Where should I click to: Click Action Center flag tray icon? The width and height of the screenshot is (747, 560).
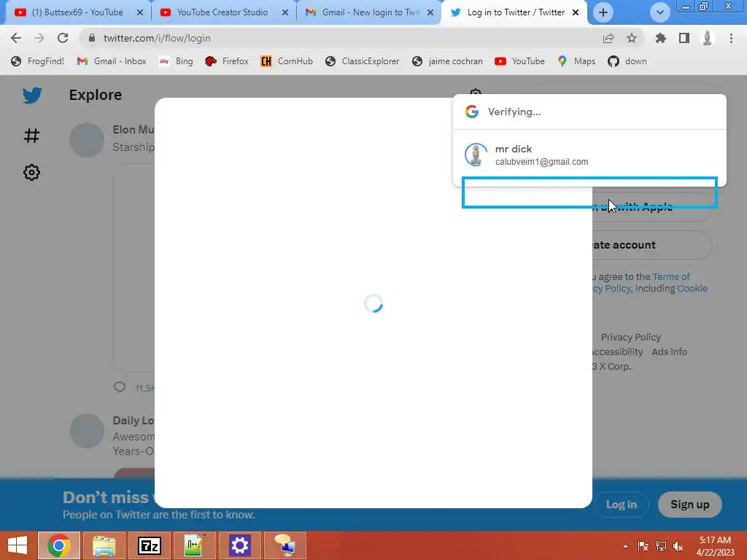click(643, 546)
